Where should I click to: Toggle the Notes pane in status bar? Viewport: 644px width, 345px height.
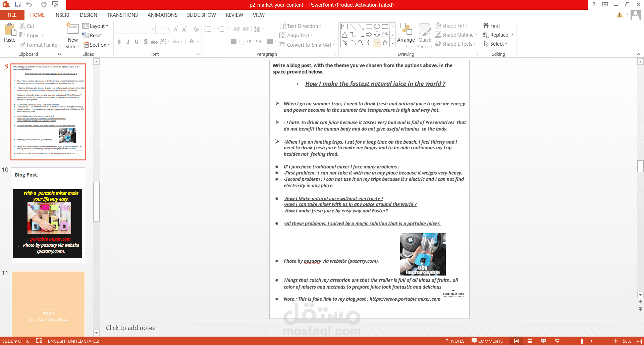(x=454, y=341)
